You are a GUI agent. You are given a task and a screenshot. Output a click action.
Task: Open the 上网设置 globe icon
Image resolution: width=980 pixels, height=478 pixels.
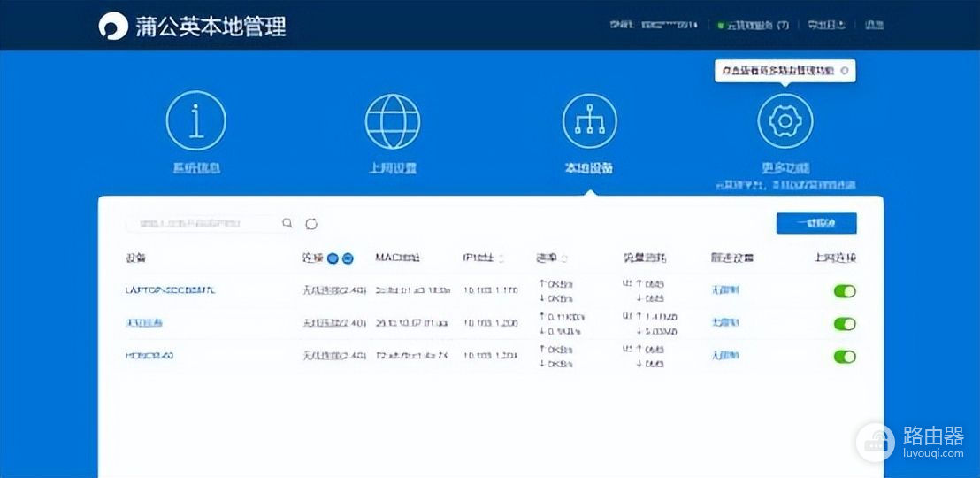393,120
